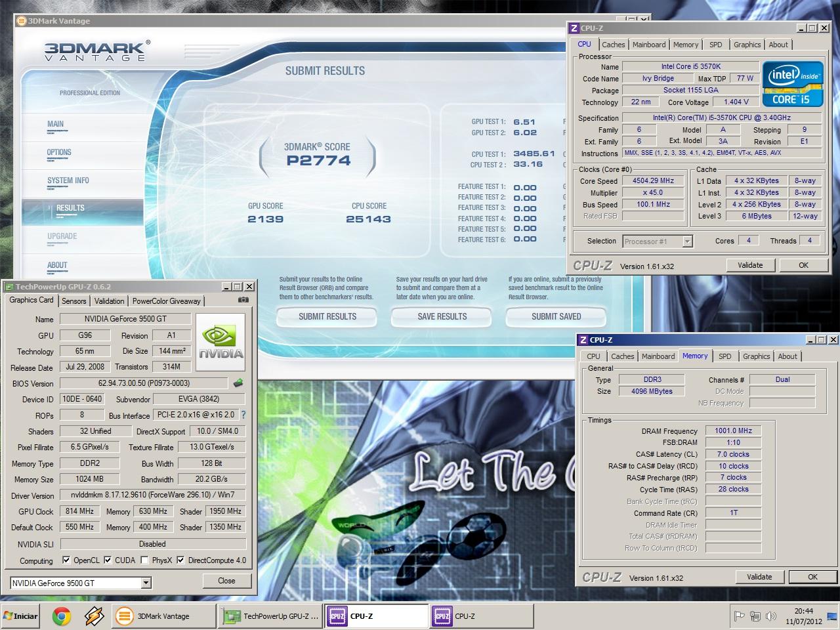Click the bus interface question mark icon
The height and width of the screenshot is (630, 840).
point(243,415)
